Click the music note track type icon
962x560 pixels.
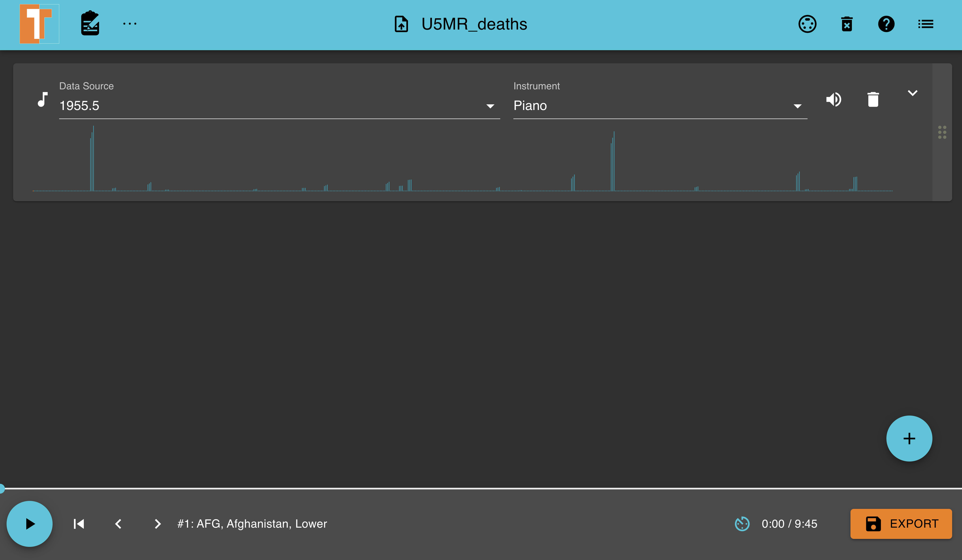tap(43, 100)
